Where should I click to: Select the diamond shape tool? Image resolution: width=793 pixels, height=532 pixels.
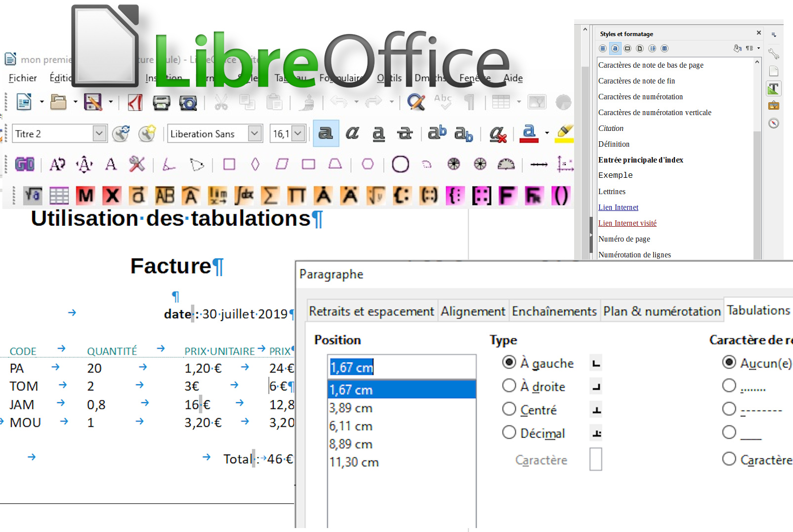255,164
